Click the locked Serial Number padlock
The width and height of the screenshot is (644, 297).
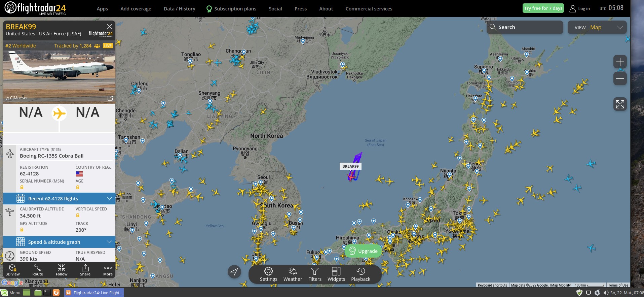coord(22,187)
